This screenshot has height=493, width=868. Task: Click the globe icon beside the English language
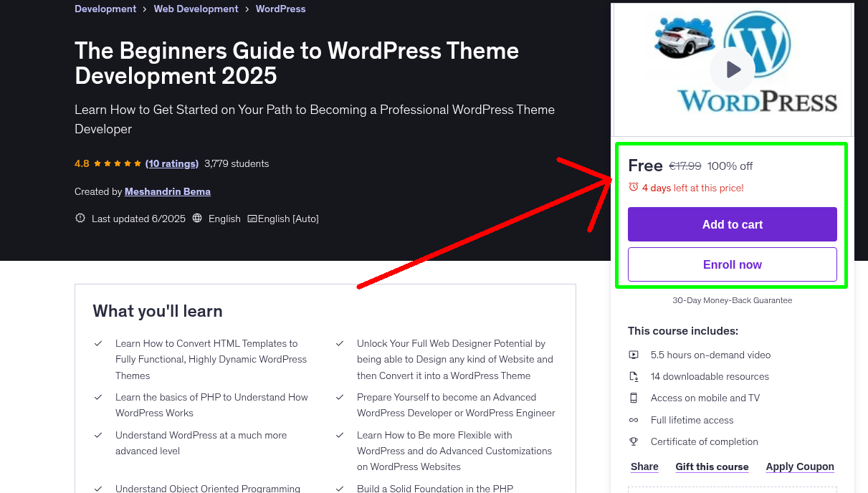click(196, 218)
